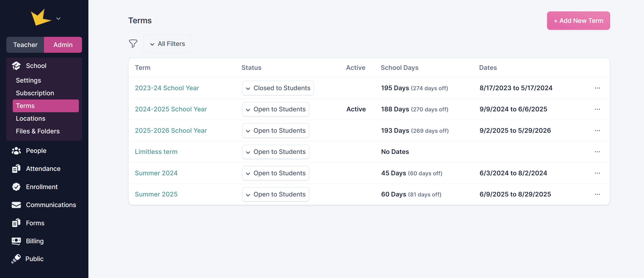Click the 188 Days value
The width and height of the screenshot is (644, 278).
[x=395, y=109]
